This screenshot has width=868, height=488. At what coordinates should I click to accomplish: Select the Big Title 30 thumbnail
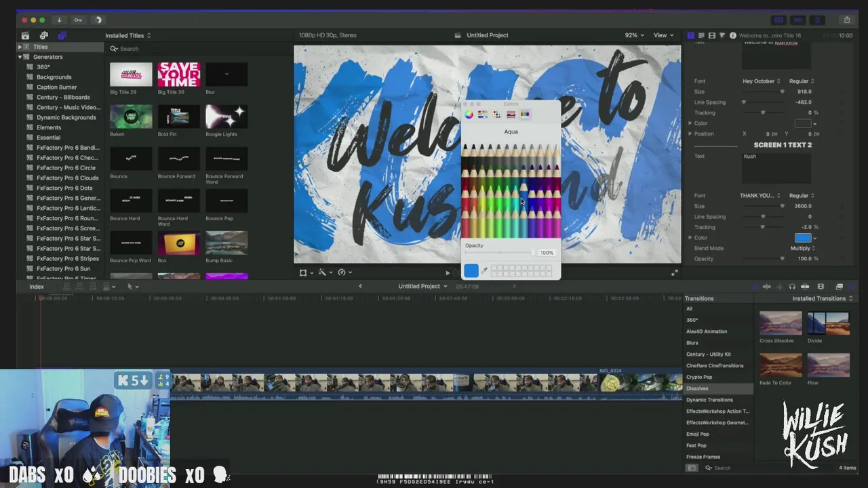pos(178,75)
